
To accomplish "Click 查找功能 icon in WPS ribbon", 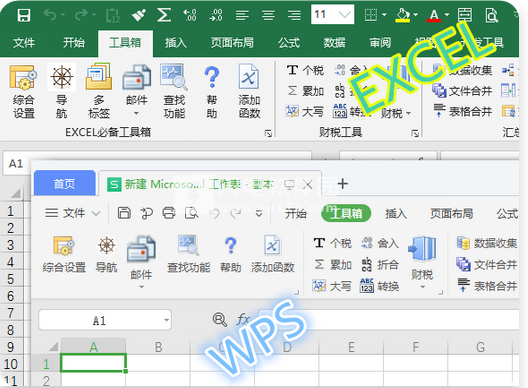I will 188,245.
